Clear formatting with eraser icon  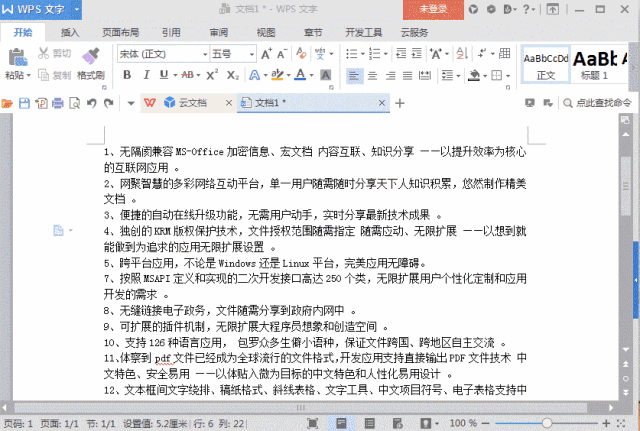point(301,53)
